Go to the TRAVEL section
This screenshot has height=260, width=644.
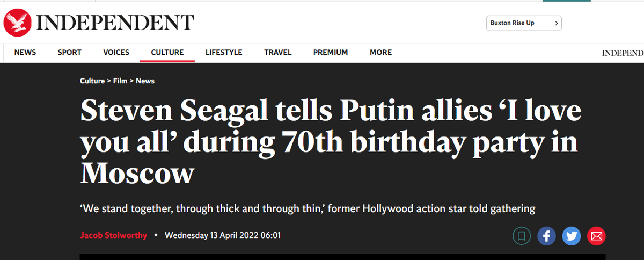click(278, 52)
